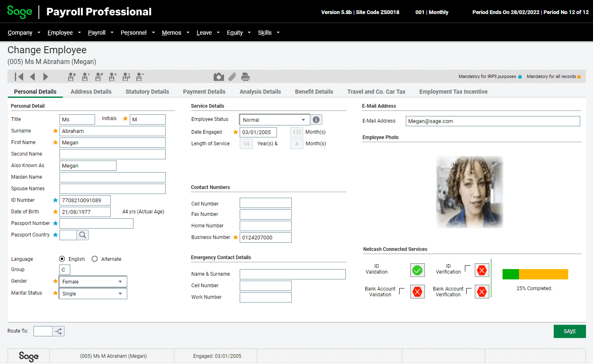Image resolution: width=593 pixels, height=364 pixels.
Task: Go to the previous employee record
Action: pyautogui.click(x=32, y=77)
